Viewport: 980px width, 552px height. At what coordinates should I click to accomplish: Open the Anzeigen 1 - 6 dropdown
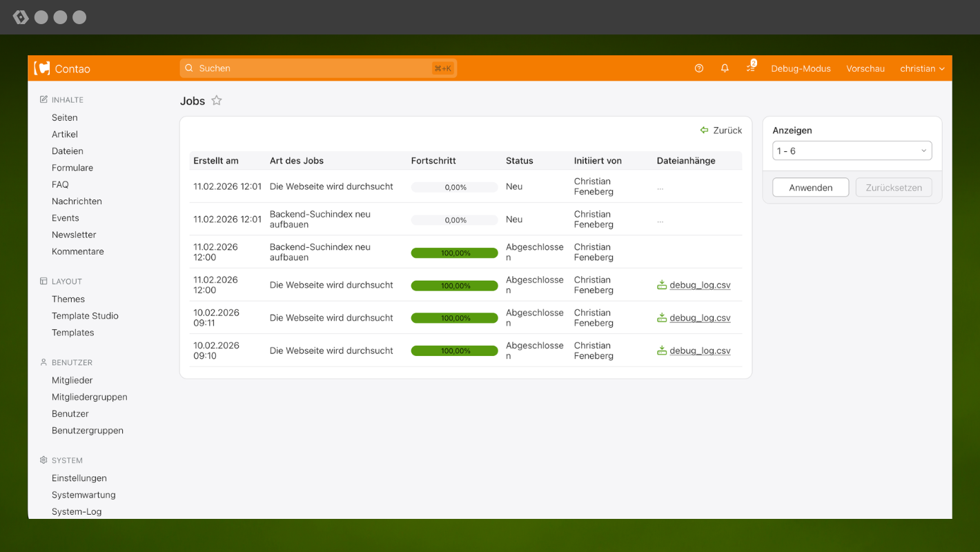(852, 151)
